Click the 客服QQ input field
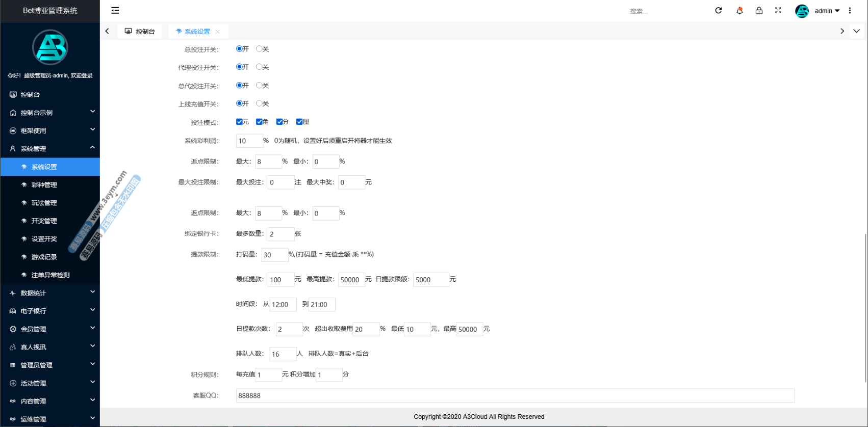Image resolution: width=868 pixels, height=427 pixels. click(515, 395)
